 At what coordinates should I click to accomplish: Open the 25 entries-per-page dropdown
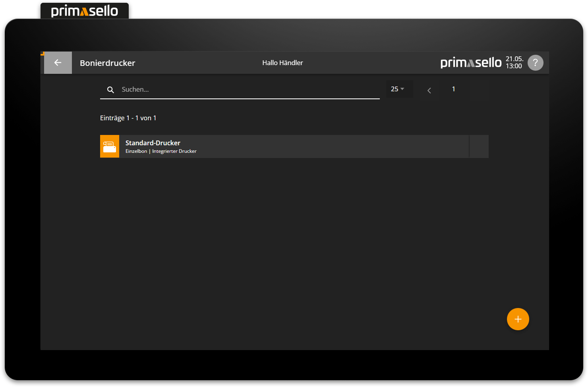tap(398, 89)
